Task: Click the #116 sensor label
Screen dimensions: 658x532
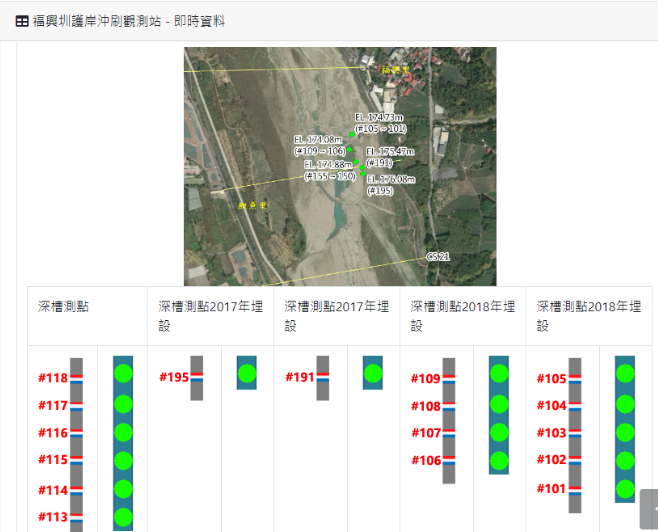Action: tap(53, 433)
